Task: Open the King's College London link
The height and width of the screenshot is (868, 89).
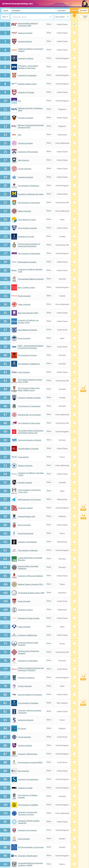Action: click(x=26, y=287)
